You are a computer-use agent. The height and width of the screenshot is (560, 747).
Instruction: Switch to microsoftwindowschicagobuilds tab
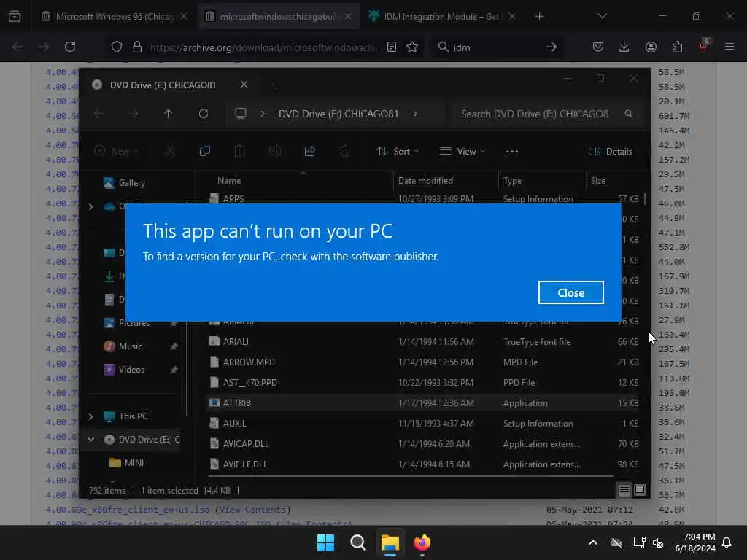(x=278, y=16)
